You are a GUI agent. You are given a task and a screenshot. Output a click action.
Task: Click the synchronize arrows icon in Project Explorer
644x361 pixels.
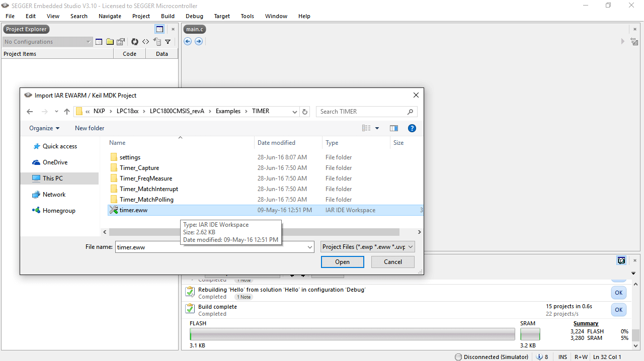134,42
